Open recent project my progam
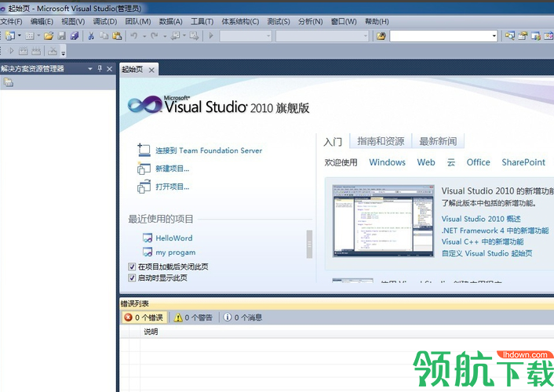The width and height of the screenshot is (554, 392). pyautogui.click(x=176, y=252)
